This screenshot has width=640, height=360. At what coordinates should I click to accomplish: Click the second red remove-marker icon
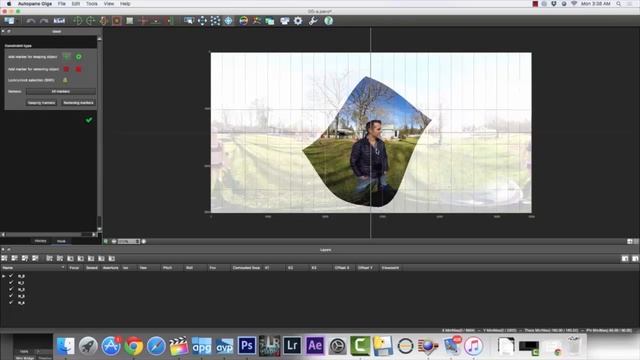[78, 69]
